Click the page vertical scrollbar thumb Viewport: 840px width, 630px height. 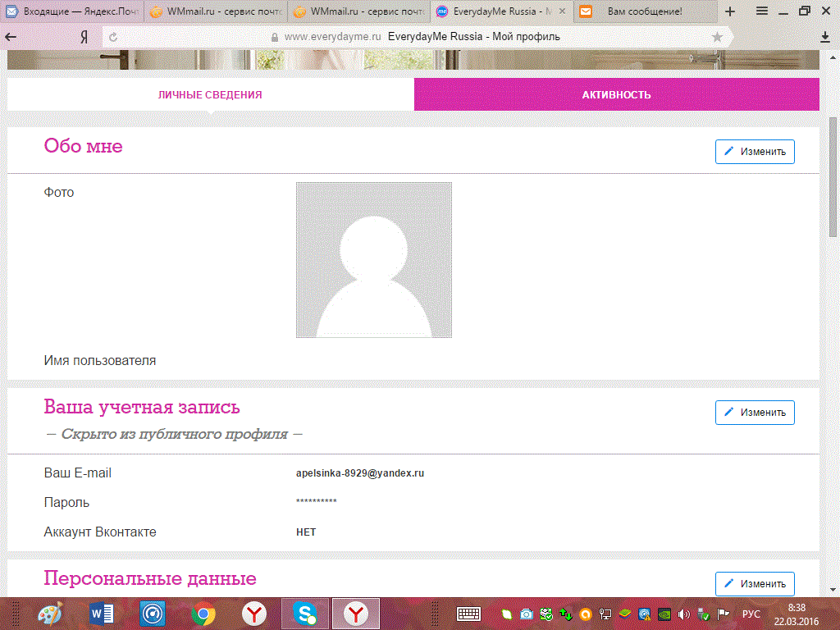pos(833,177)
